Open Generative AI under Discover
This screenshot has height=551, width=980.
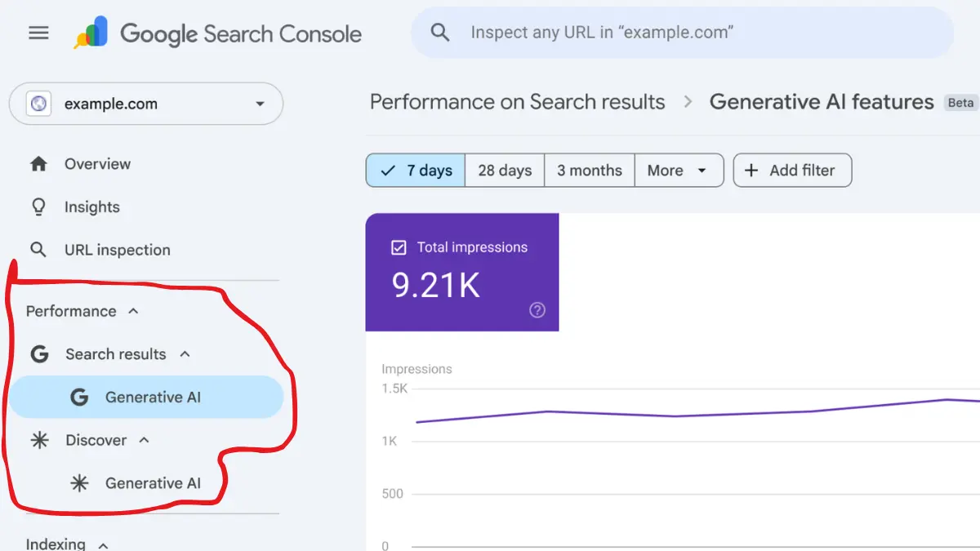click(x=153, y=483)
